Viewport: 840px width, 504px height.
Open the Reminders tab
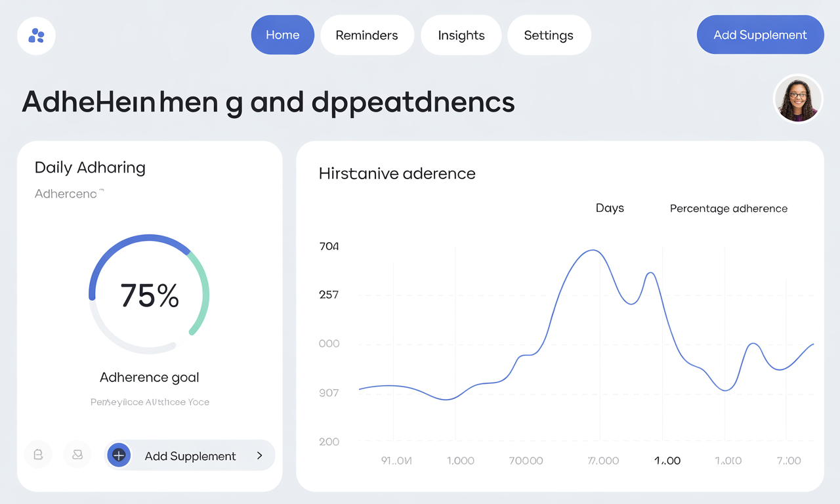[x=367, y=35]
